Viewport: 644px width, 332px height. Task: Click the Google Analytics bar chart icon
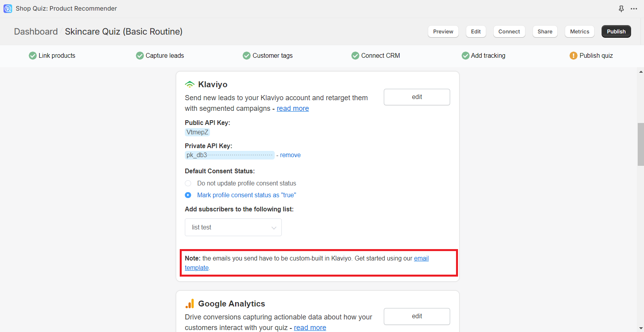click(x=190, y=303)
